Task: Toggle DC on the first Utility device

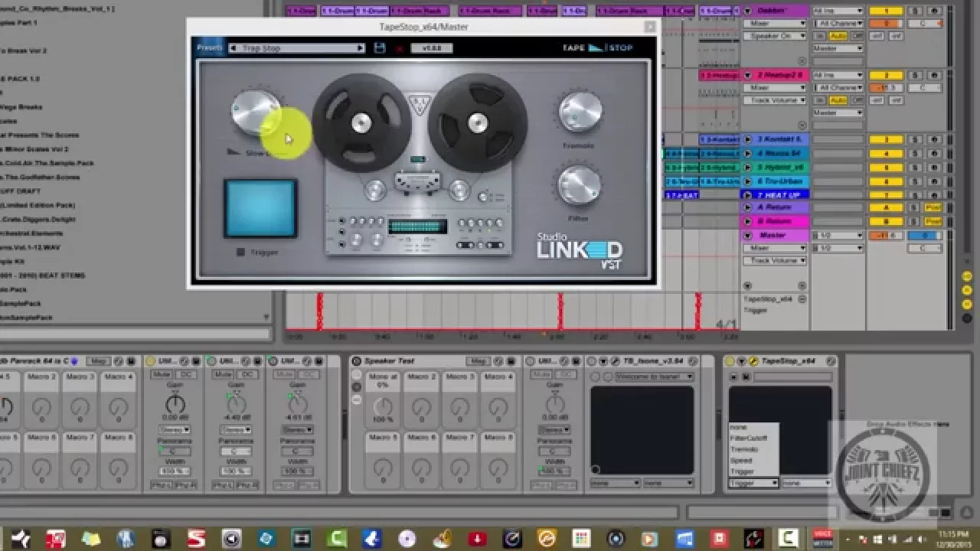Action: (x=188, y=374)
